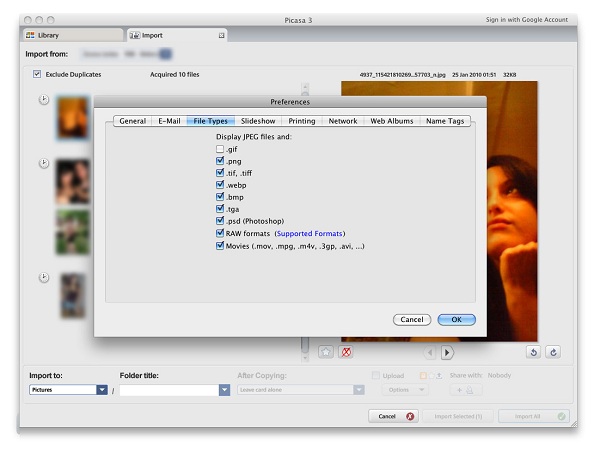
Task: Click the Import Selected button
Action: click(458, 416)
